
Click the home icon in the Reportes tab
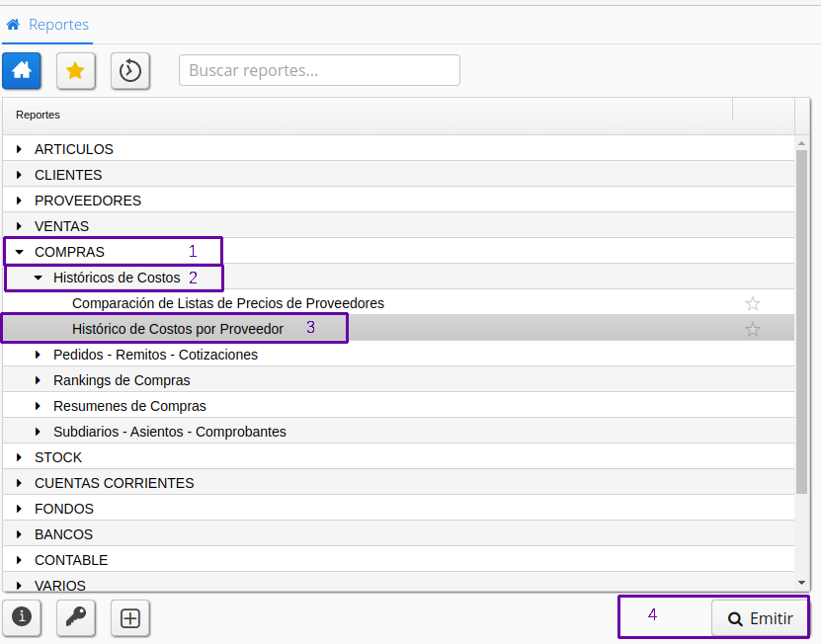[x=13, y=24]
